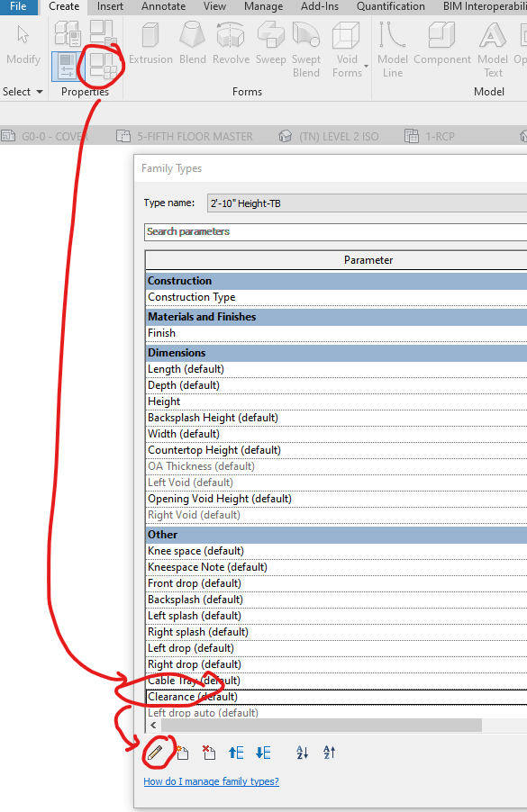This screenshot has width=527, height=812.
Task: Click the horizontal scrollbar left arrow
Action: pos(153,725)
